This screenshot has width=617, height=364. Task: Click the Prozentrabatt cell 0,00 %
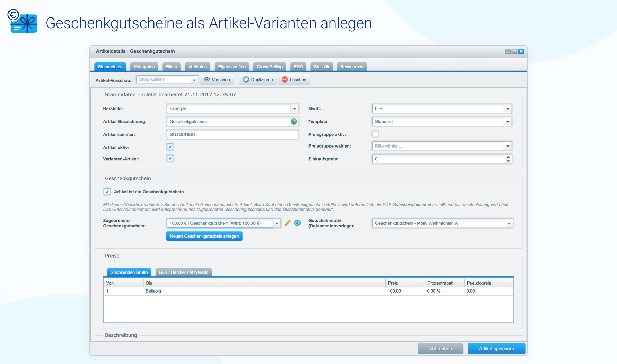(444, 291)
